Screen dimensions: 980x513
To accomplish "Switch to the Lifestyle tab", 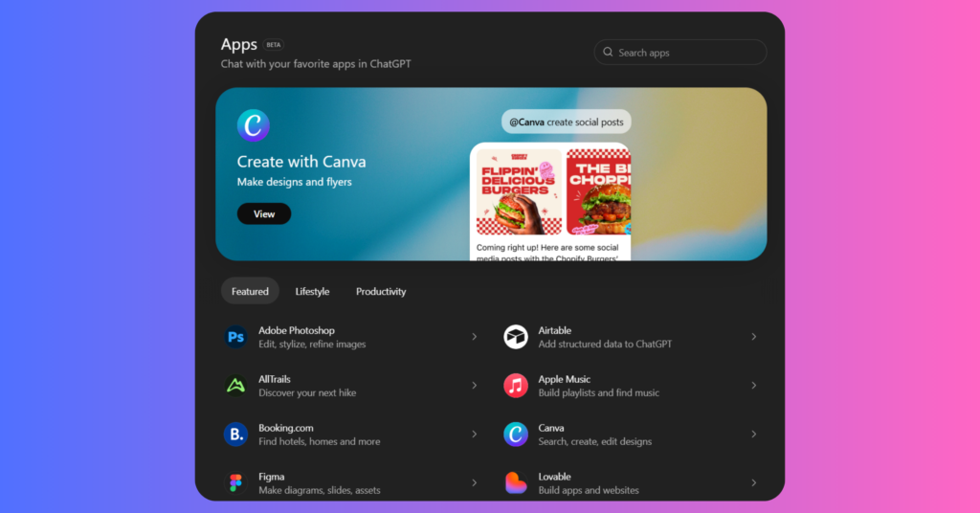I will pyautogui.click(x=312, y=291).
